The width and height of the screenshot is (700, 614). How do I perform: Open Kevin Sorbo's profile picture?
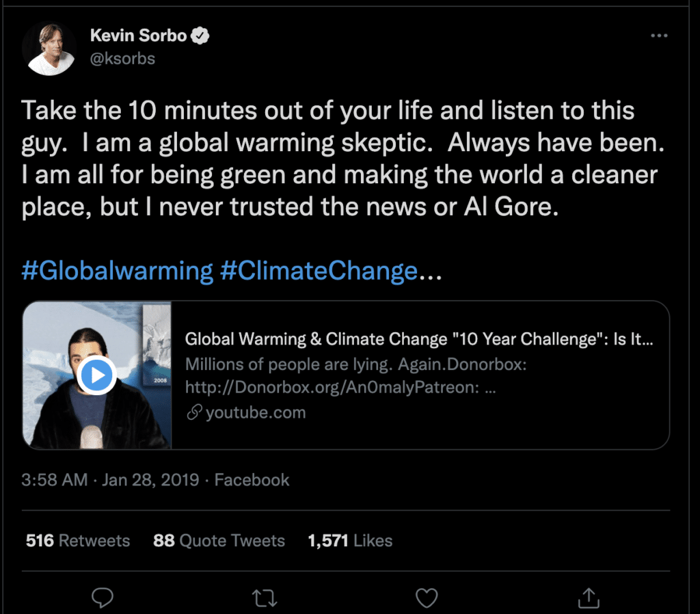(x=49, y=49)
